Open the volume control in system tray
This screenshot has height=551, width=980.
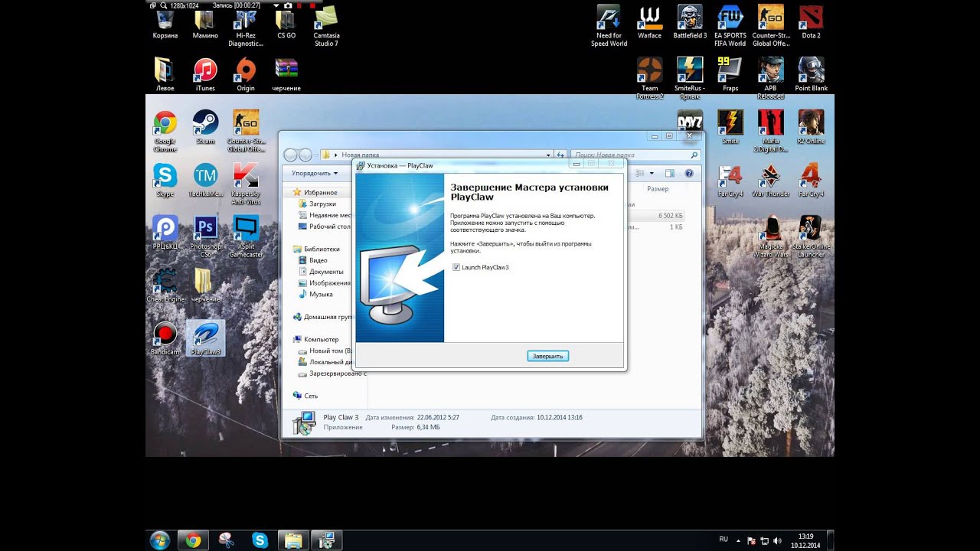pyautogui.click(x=777, y=540)
